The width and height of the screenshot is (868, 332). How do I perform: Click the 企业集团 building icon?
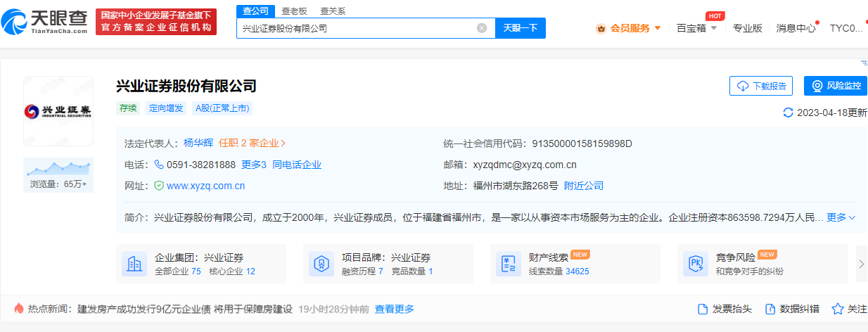(x=134, y=264)
